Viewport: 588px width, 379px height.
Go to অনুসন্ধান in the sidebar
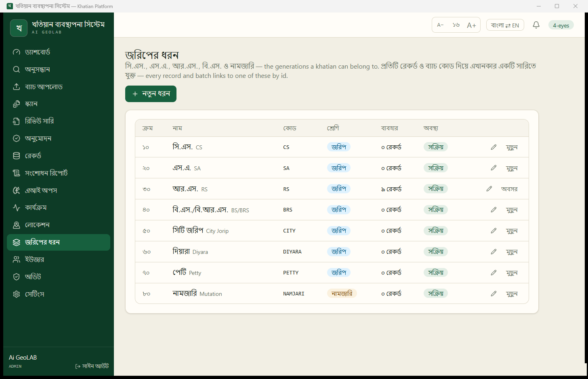(59, 69)
